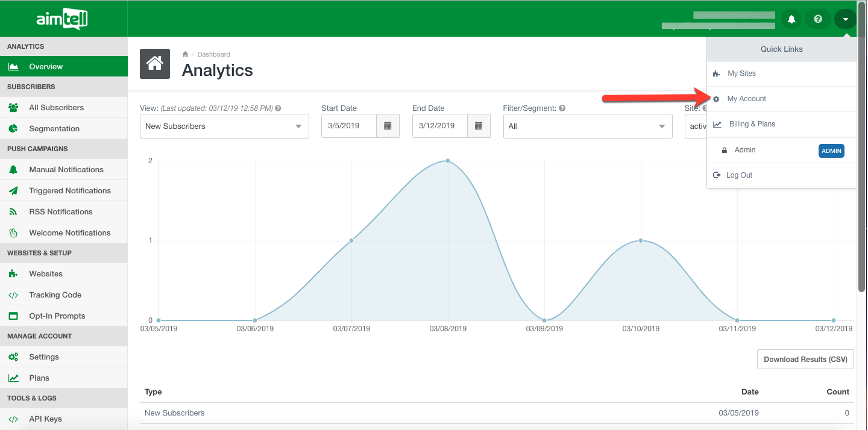Screen dimensions: 868x430
Task: Open the help question mark icon
Action: click(x=818, y=19)
